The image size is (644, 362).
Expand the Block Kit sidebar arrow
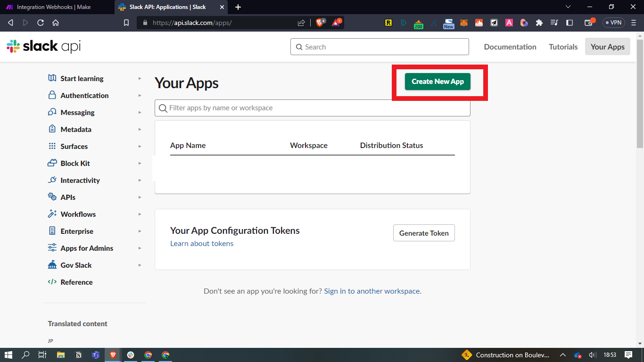tap(140, 164)
